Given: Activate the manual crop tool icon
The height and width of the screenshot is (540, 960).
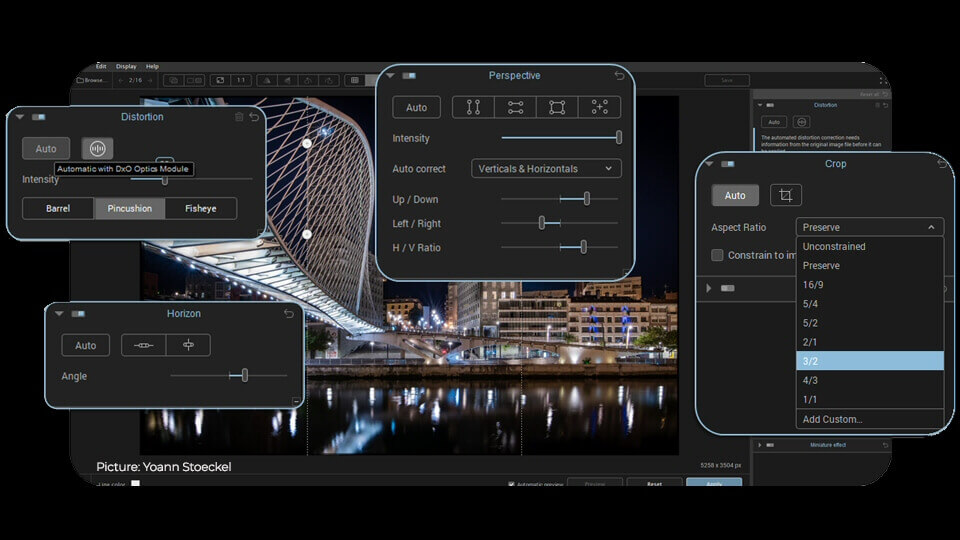Looking at the screenshot, I should click(x=786, y=195).
